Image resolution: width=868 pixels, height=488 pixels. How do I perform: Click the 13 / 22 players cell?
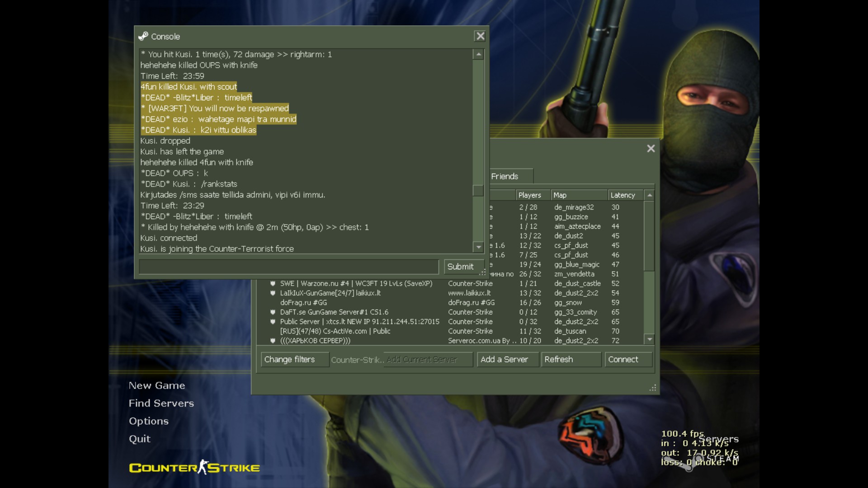530,236
